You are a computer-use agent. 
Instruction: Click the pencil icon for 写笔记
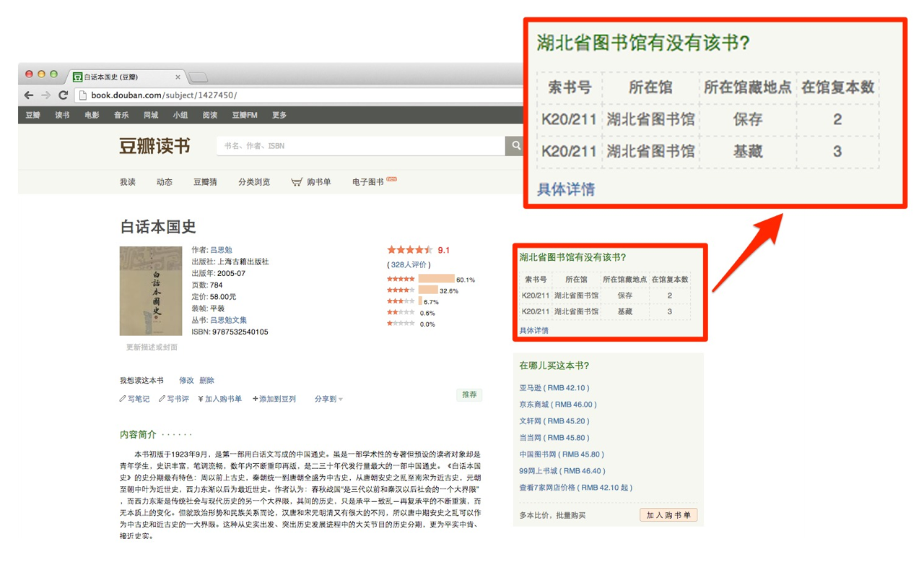pyautogui.click(x=123, y=399)
